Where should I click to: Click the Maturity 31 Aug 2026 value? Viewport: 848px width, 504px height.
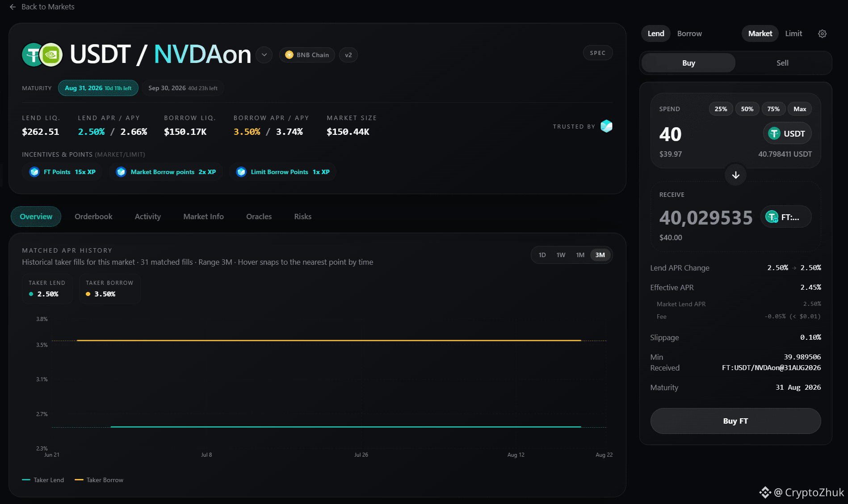[x=798, y=387]
